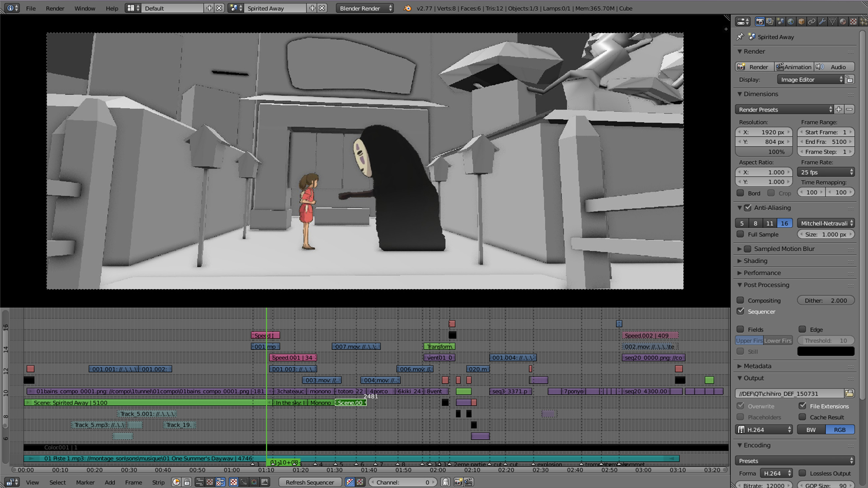Open the World properties tab

coord(790,21)
